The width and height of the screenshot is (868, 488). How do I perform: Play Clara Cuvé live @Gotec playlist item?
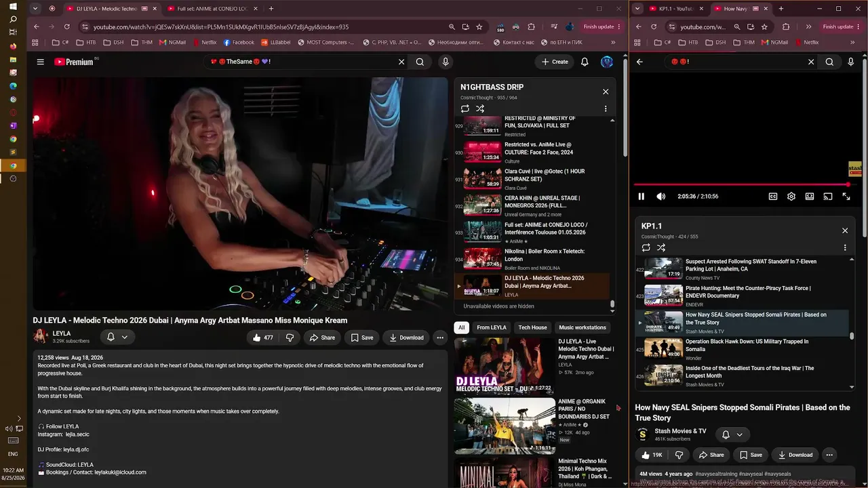point(532,179)
